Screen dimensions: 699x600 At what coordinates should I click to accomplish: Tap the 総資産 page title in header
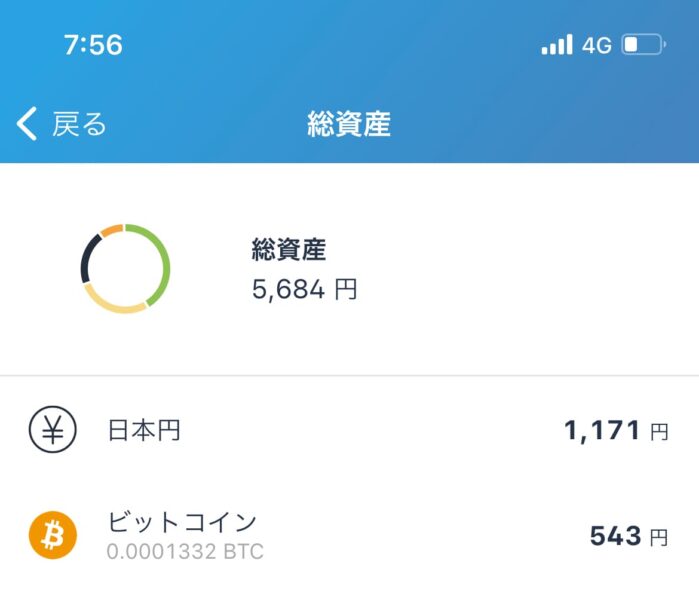point(349,124)
